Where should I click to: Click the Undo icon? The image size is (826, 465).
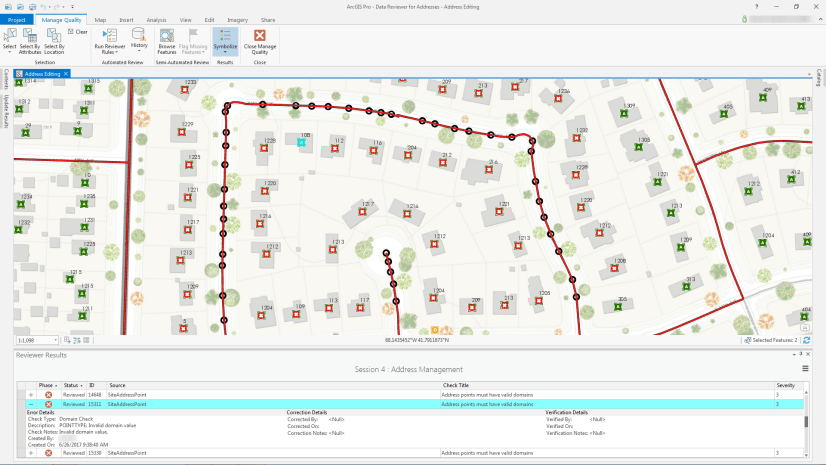(x=43, y=7)
